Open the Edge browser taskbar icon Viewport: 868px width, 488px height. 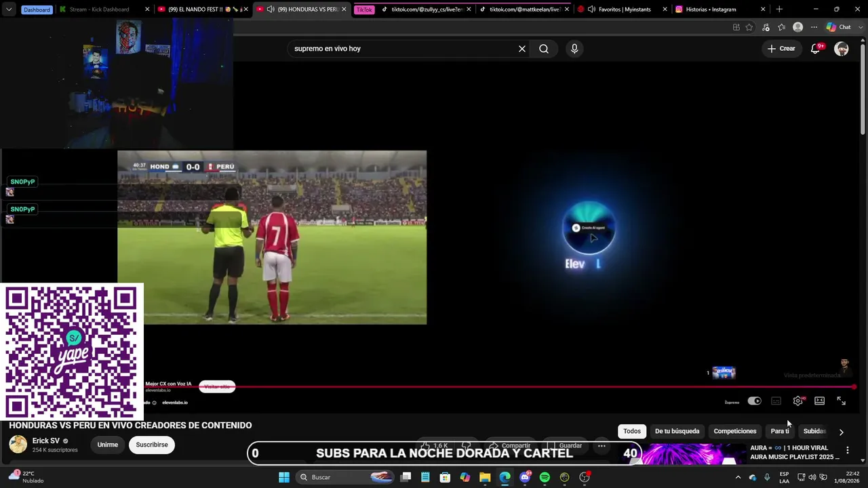505,477
